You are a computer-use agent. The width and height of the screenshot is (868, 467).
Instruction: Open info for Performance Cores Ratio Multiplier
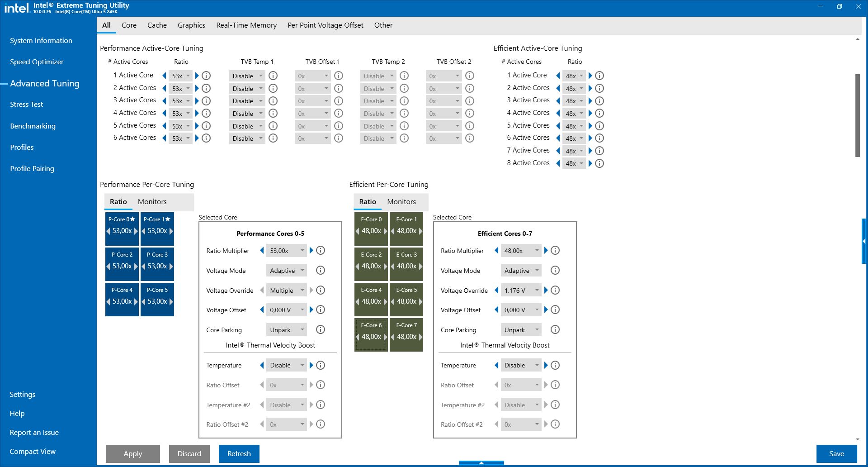tap(321, 250)
